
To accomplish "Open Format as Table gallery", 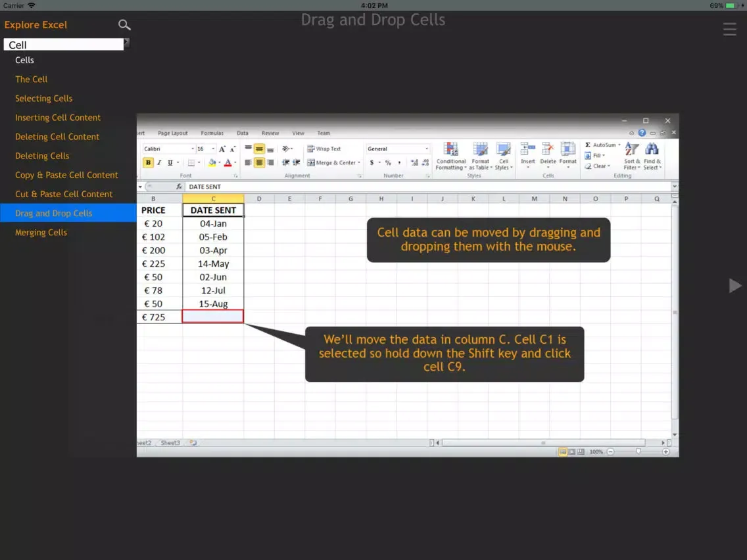I will click(x=480, y=156).
